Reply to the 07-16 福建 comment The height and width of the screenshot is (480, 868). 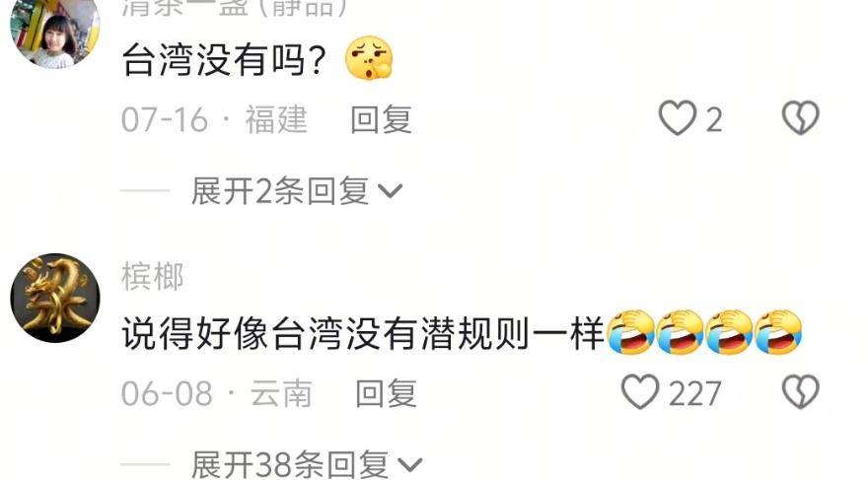pos(382,119)
